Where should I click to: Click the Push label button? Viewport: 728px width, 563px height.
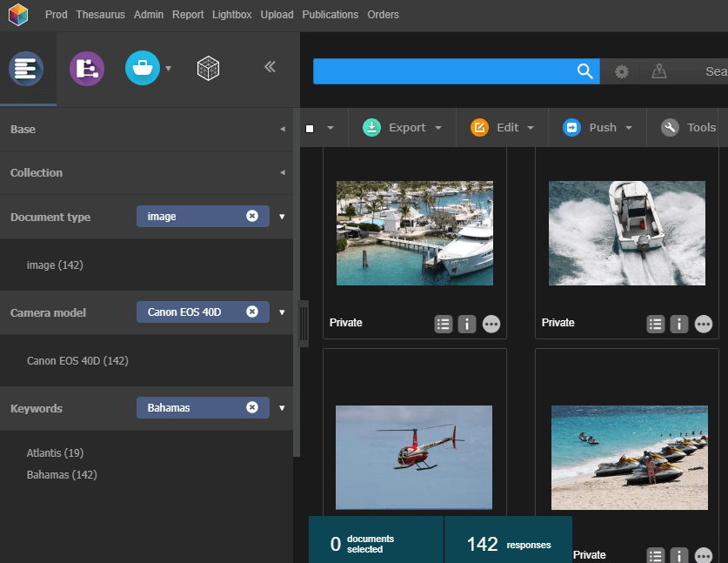(x=603, y=127)
